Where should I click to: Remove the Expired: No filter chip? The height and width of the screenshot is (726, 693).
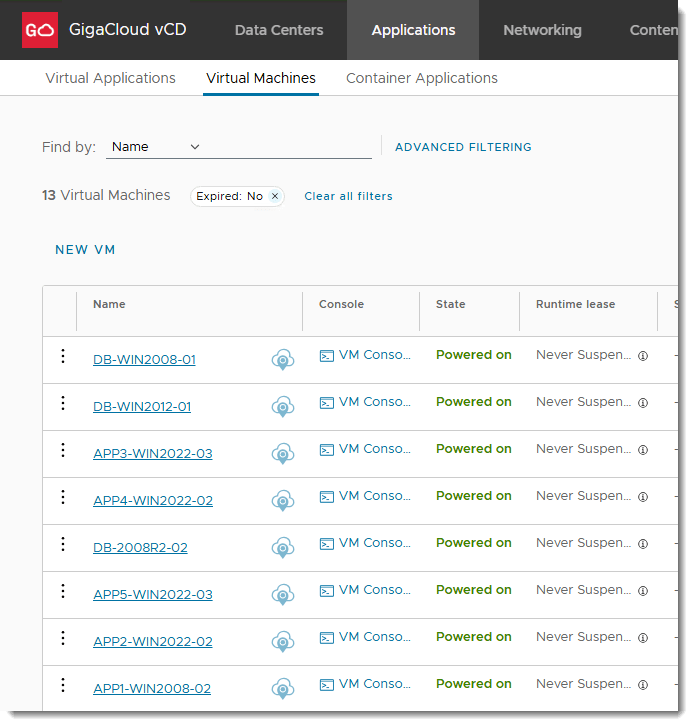click(x=275, y=196)
